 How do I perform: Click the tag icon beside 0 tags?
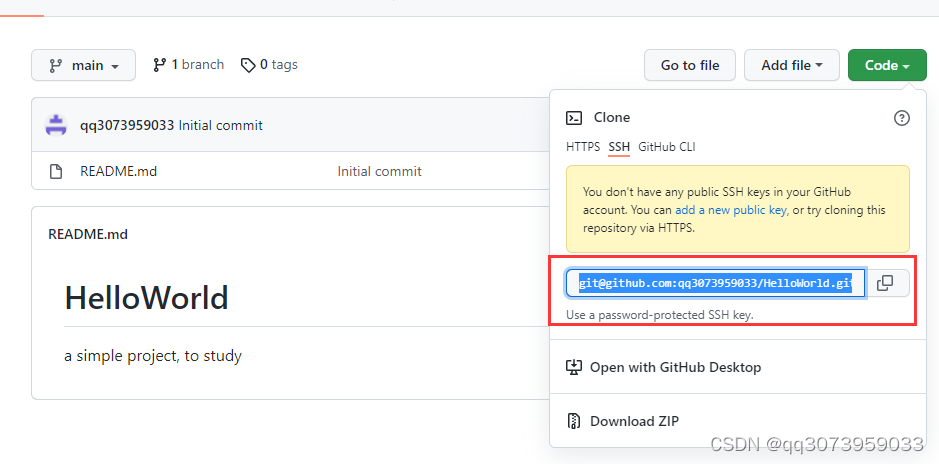[248, 65]
